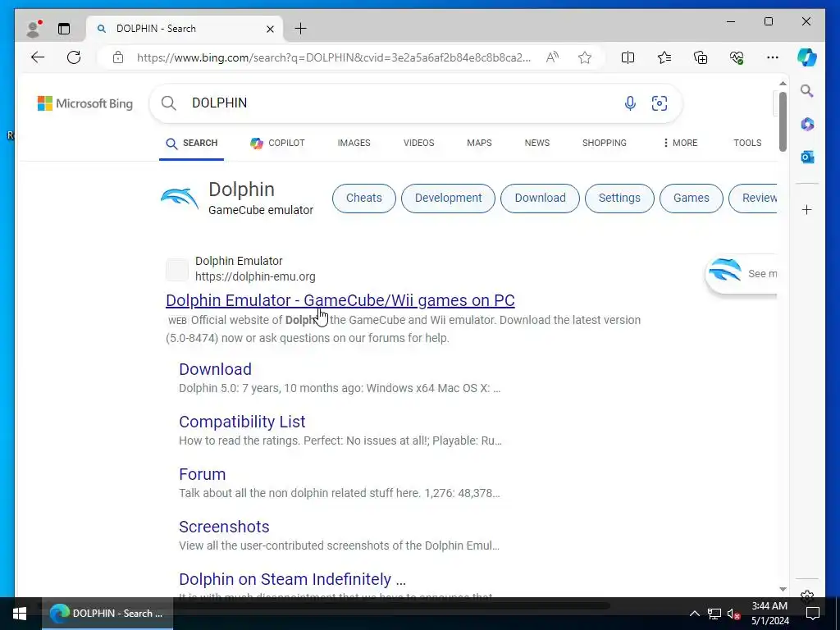Image resolution: width=840 pixels, height=630 pixels.
Task: Open the taskbar clock showing 3:44 AM
Action: tap(769, 614)
